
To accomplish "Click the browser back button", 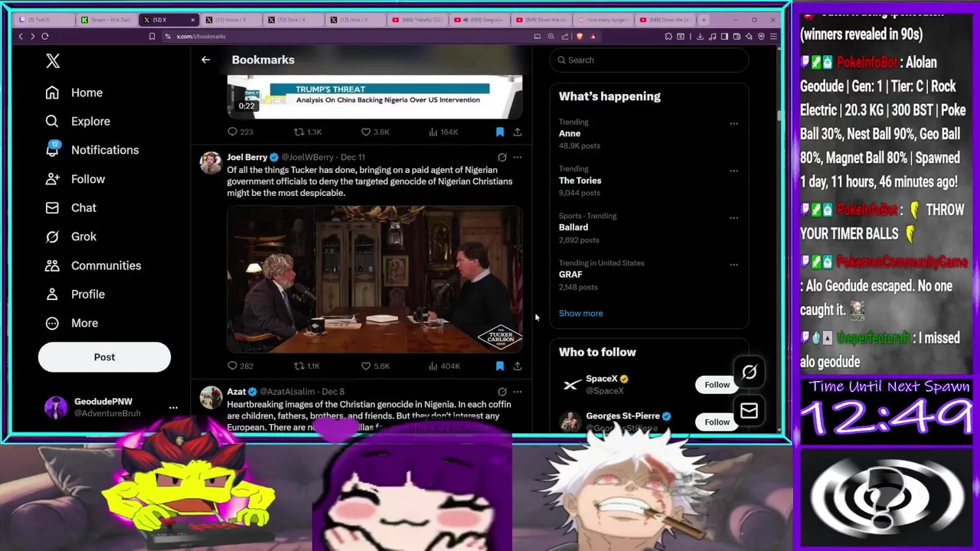I will click(21, 36).
